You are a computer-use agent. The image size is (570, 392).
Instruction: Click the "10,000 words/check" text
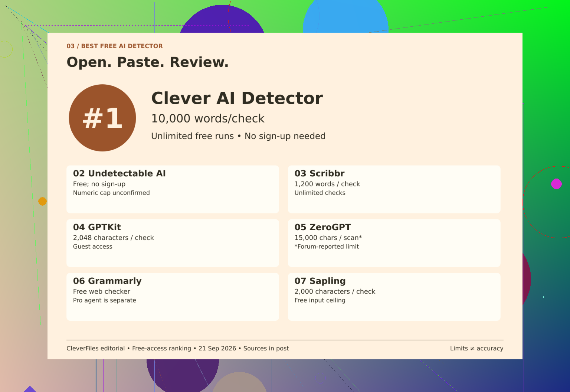point(208,118)
